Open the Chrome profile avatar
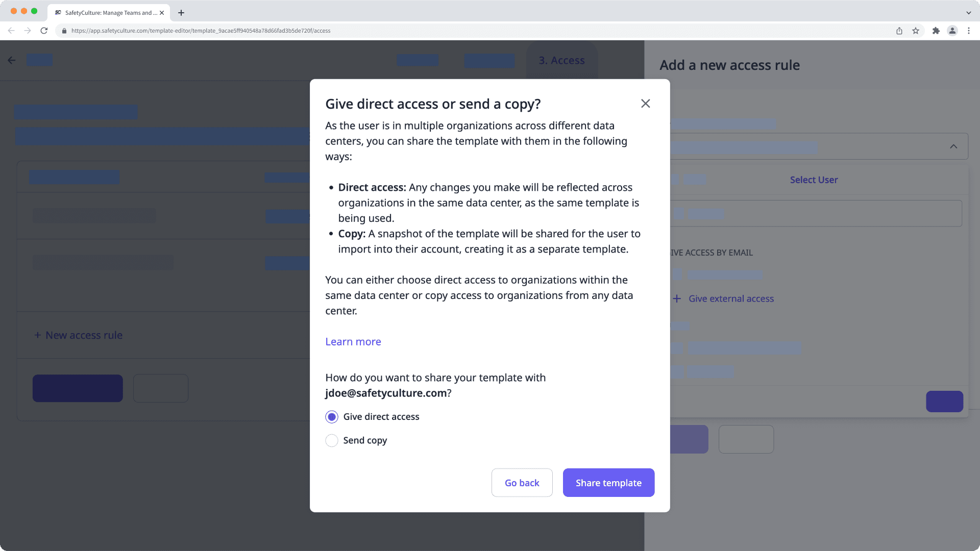 coord(952,31)
